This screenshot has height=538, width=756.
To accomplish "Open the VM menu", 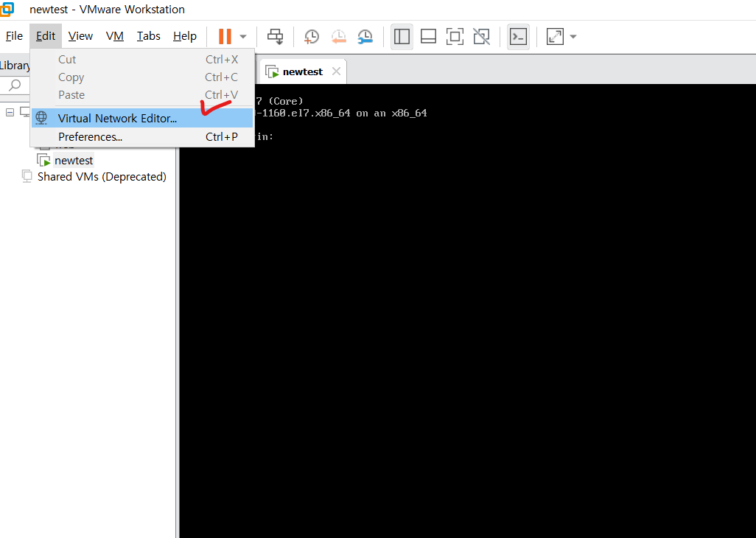I will (x=115, y=36).
